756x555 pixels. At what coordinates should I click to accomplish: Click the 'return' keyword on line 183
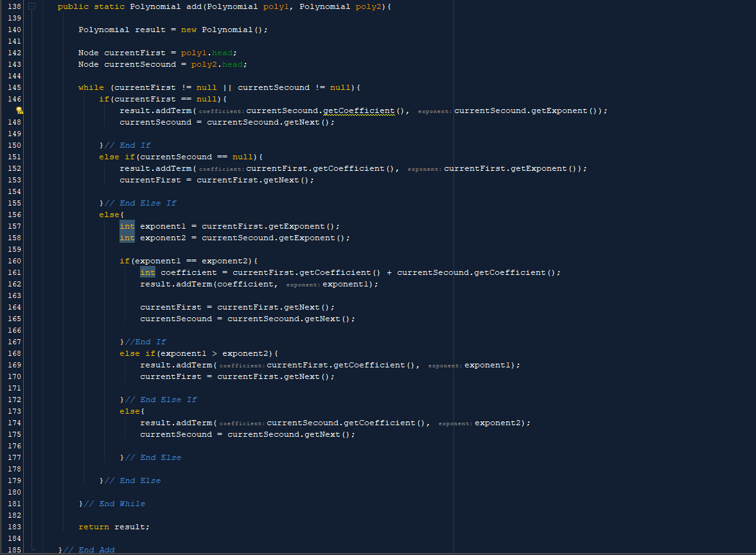(94, 527)
